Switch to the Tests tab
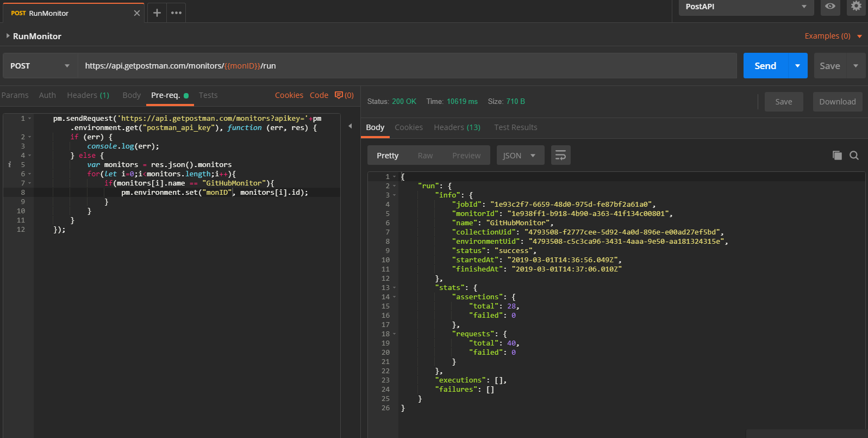The image size is (868, 438). point(208,95)
